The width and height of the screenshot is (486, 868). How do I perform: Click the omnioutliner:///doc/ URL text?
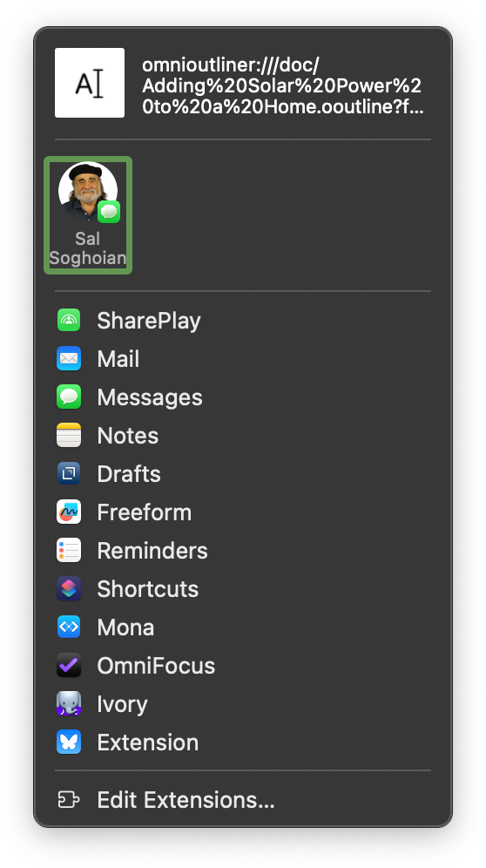pyautogui.click(x=283, y=85)
